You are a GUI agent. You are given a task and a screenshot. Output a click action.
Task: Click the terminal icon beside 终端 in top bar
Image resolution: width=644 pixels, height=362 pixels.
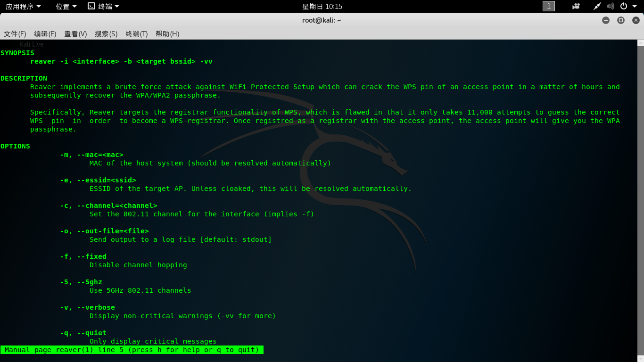pos(91,6)
